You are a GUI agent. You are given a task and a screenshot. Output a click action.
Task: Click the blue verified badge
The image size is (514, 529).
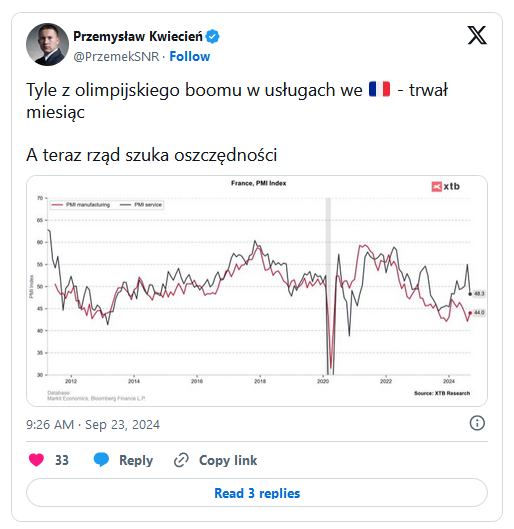213,36
